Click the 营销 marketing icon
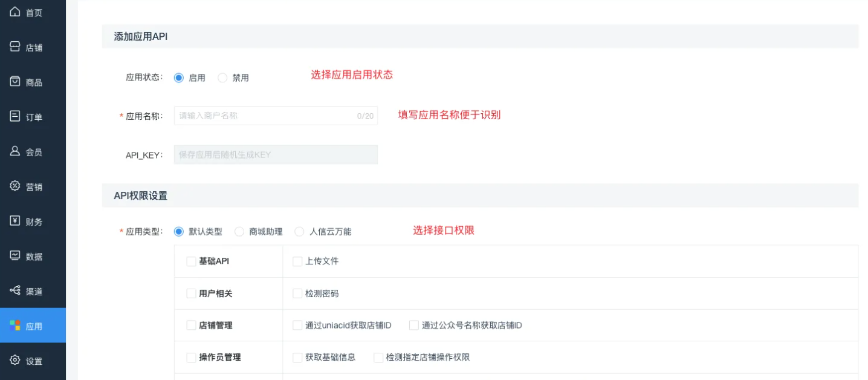This screenshot has width=868, height=380. tap(15, 186)
